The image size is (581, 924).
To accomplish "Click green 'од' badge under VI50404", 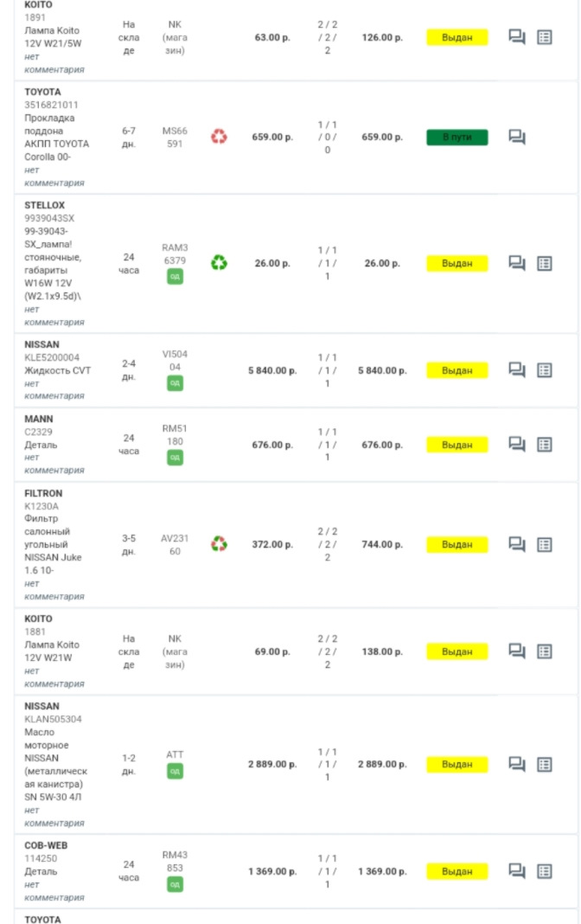I will click(x=175, y=382).
